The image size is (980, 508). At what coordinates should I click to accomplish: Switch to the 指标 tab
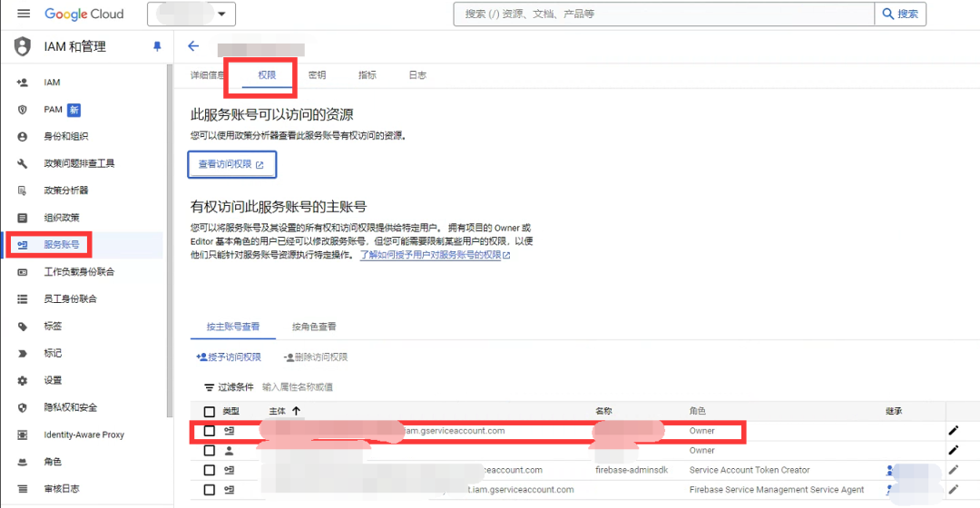pyautogui.click(x=367, y=75)
